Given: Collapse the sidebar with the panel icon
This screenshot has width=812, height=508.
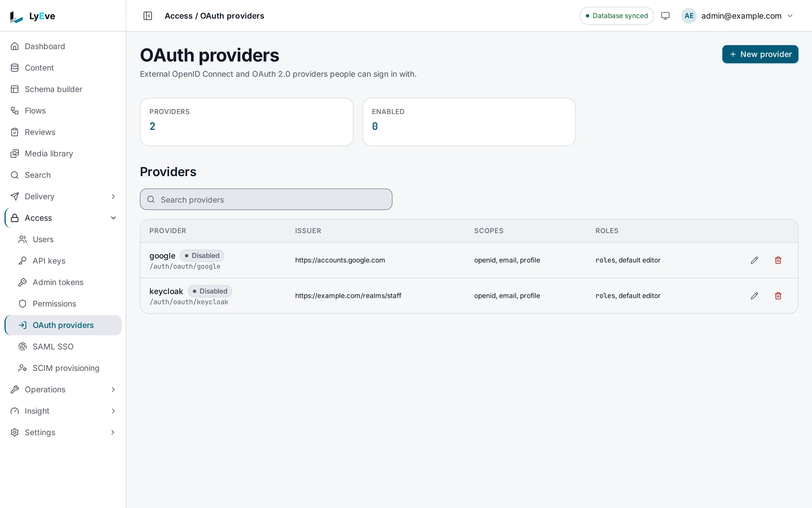Looking at the screenshot, I should click(x=148, y=16).
